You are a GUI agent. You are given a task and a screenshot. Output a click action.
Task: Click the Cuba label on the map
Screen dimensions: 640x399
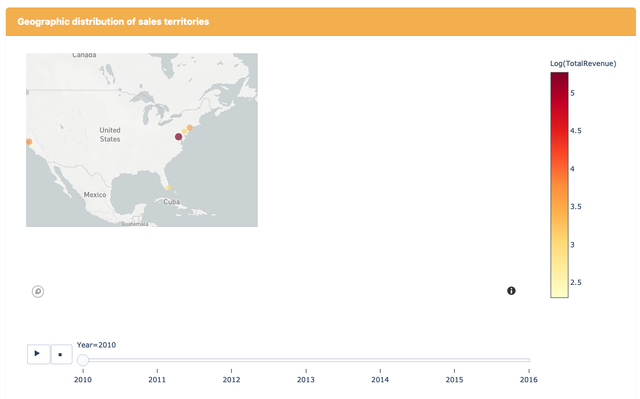tap(171, 202)
